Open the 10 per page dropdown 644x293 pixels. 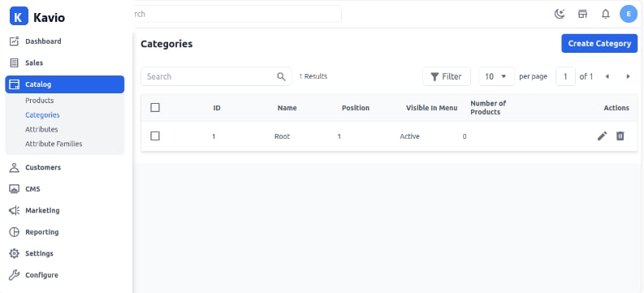[x=496, y=76]
